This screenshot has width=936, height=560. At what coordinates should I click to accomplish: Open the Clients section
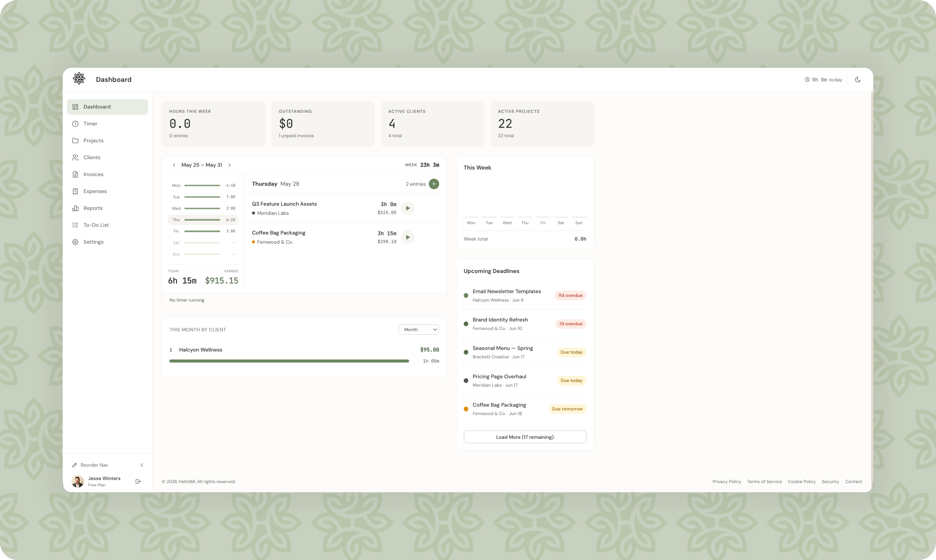[108, 157]
